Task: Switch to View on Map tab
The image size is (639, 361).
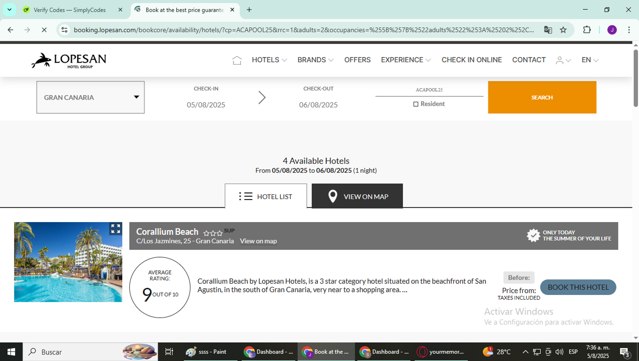Action: pyautogui.click(x=357, y=196)
